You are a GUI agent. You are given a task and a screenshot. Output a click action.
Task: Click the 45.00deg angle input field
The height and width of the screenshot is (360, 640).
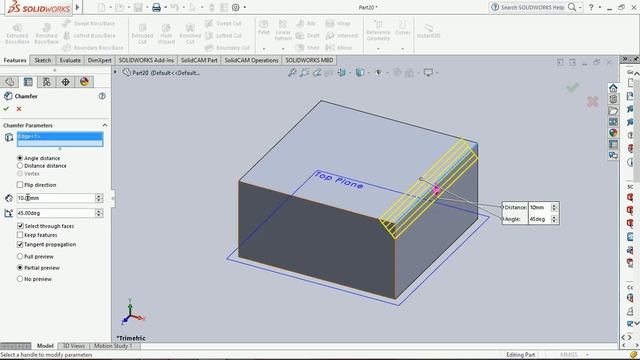56,213
